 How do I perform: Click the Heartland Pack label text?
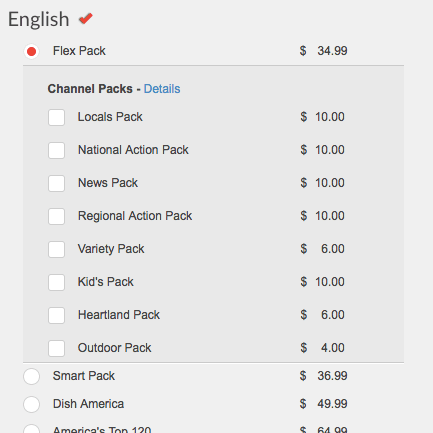tap(119, 315)
